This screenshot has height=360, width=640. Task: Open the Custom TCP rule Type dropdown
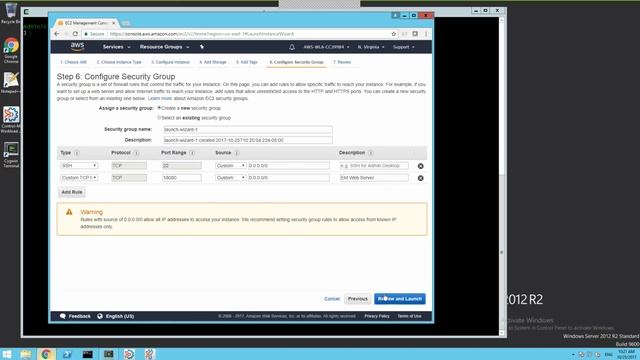click(79, 178)
